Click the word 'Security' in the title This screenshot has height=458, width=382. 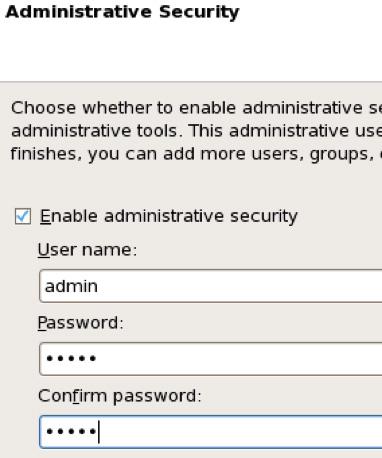[x=199, y=12]
